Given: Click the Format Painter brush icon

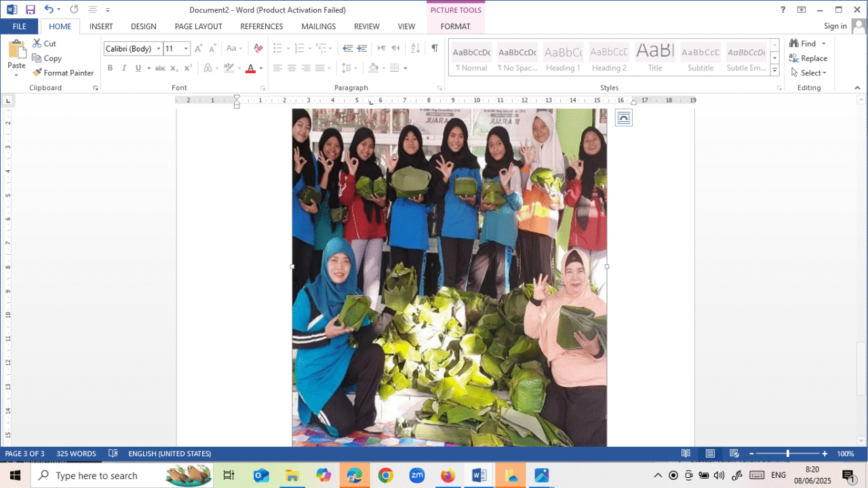Looking at the screenshot, I should [x=37, y=73].
